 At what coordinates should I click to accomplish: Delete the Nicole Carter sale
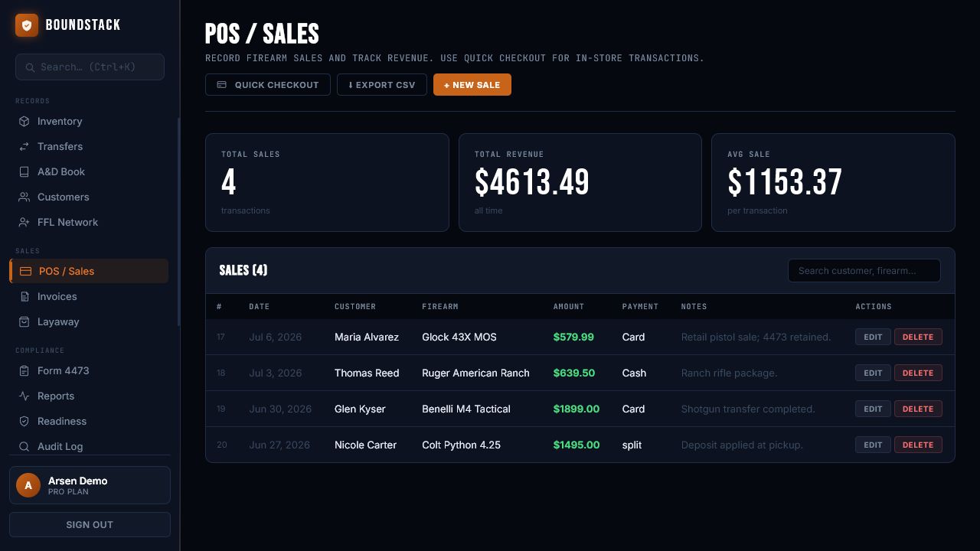pyautogui.click(x=918, y=445)
